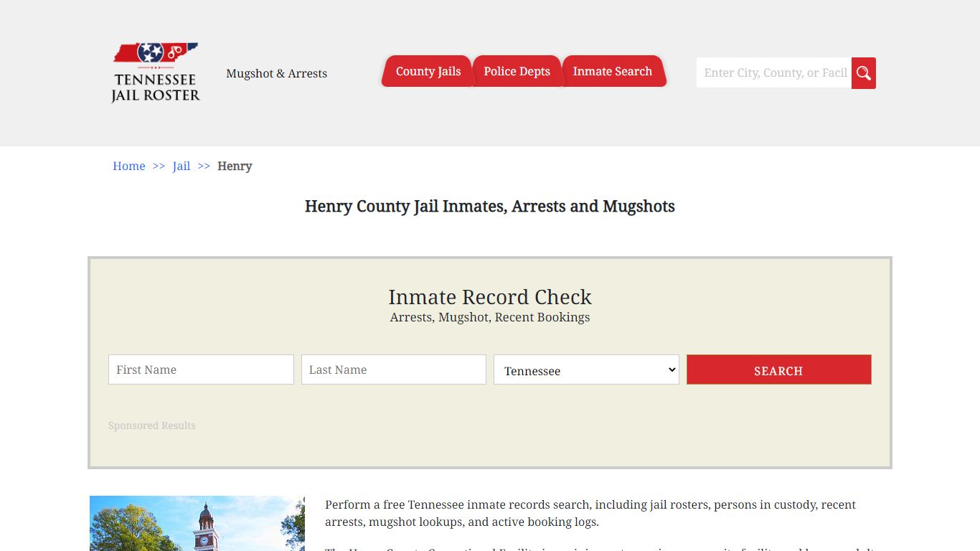Click the Last Name field

(x=394, y=369)
